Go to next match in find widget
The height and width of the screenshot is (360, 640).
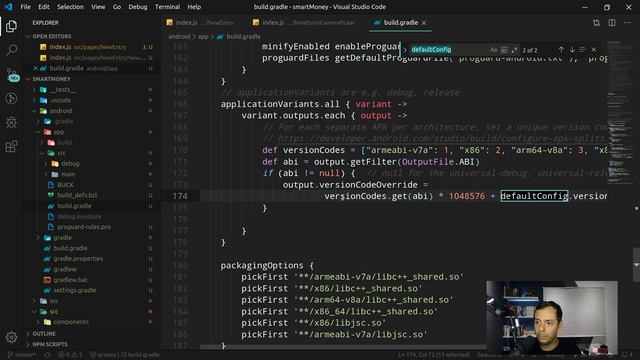click(x=572, y=49)
